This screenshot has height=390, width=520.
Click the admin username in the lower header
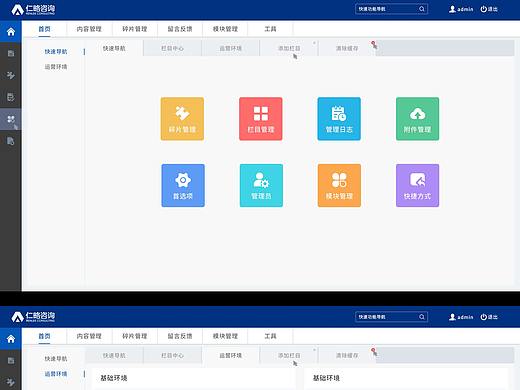click(x=465, y=317)
